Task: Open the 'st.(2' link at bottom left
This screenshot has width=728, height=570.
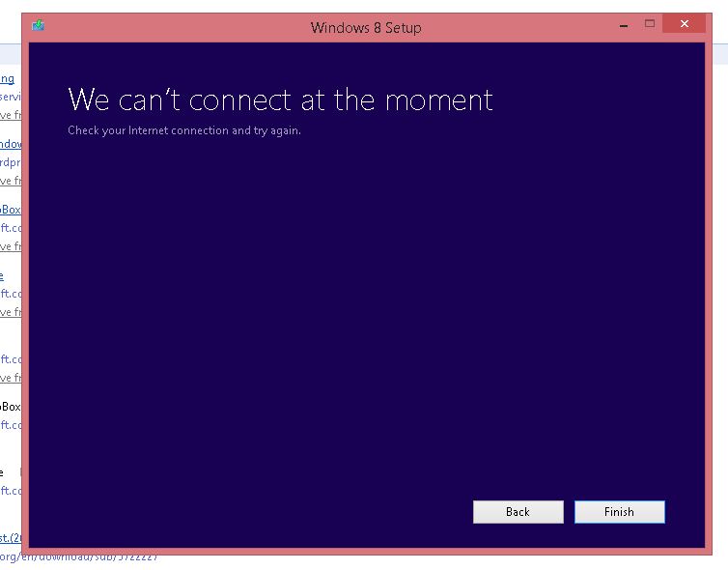Action: (11, 537)
